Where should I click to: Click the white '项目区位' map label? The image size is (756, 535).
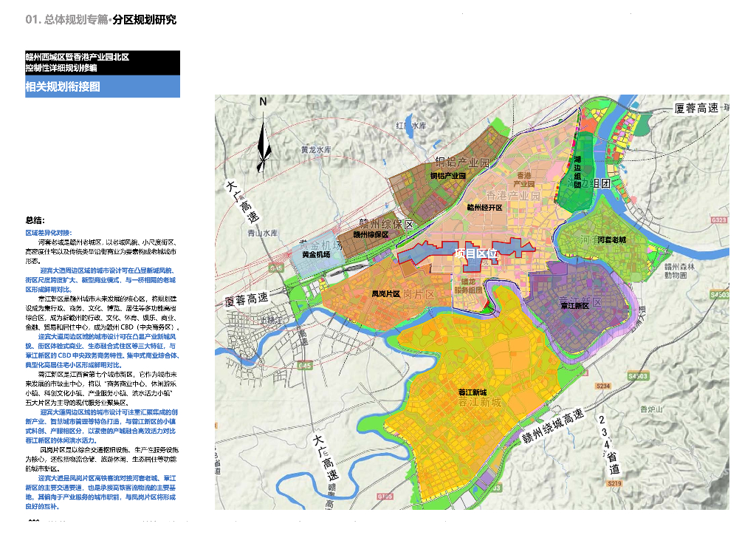[476, 253]
